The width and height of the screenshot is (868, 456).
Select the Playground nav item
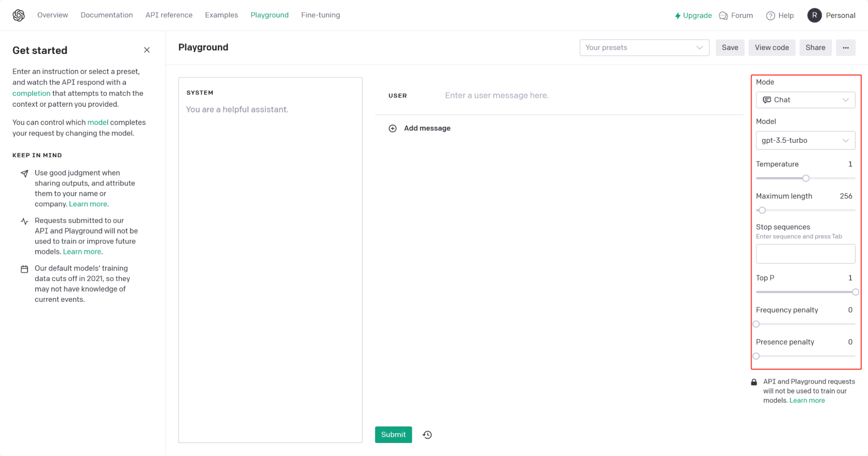point(270,15)
